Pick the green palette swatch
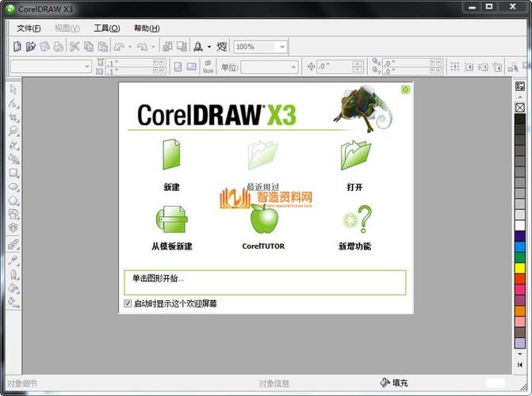The width and height of the screenshot is (532, 396). [x=520, y=257]
